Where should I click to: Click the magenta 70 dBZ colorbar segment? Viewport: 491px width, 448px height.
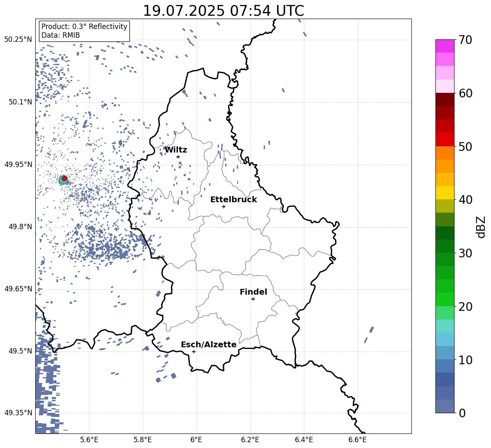(x=445, y=46)
